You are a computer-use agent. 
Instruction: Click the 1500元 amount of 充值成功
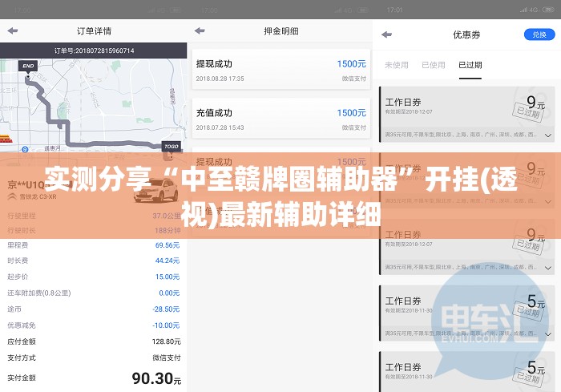[351, 113]
